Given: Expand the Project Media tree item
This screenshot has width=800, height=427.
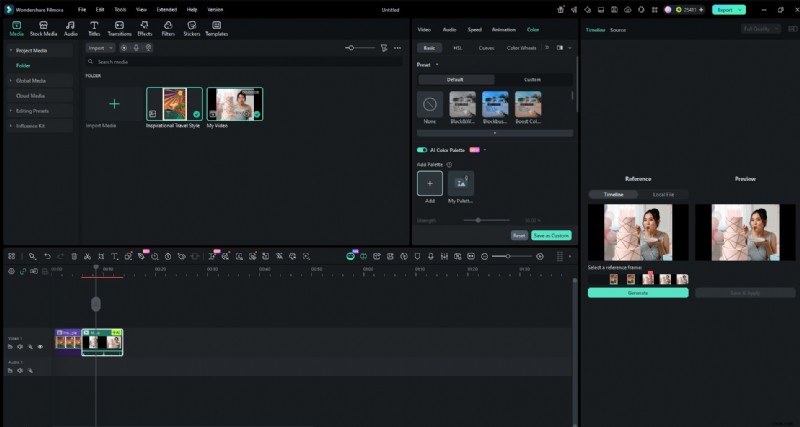Looking at the screenshot, I should (11, 51).
